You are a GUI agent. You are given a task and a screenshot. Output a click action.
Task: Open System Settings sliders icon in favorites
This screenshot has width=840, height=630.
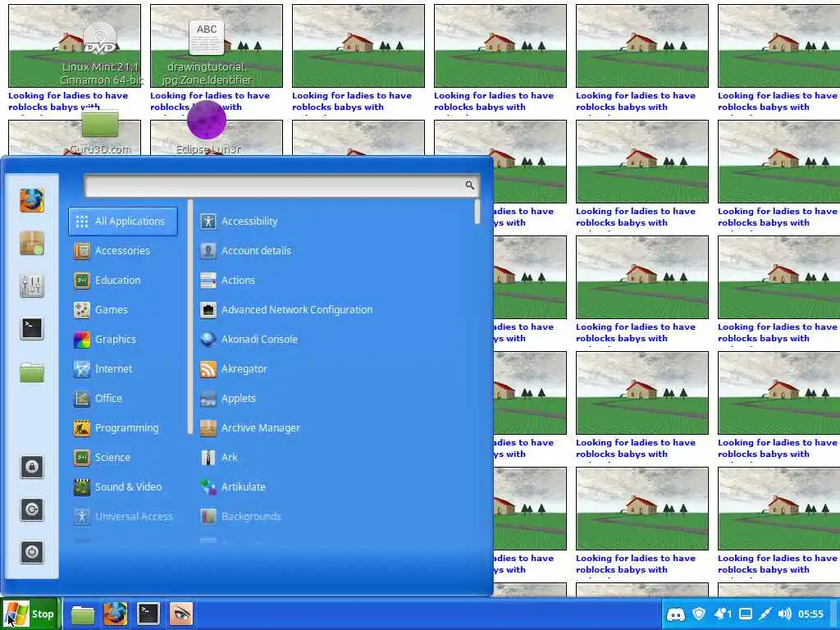pos(32,286)
